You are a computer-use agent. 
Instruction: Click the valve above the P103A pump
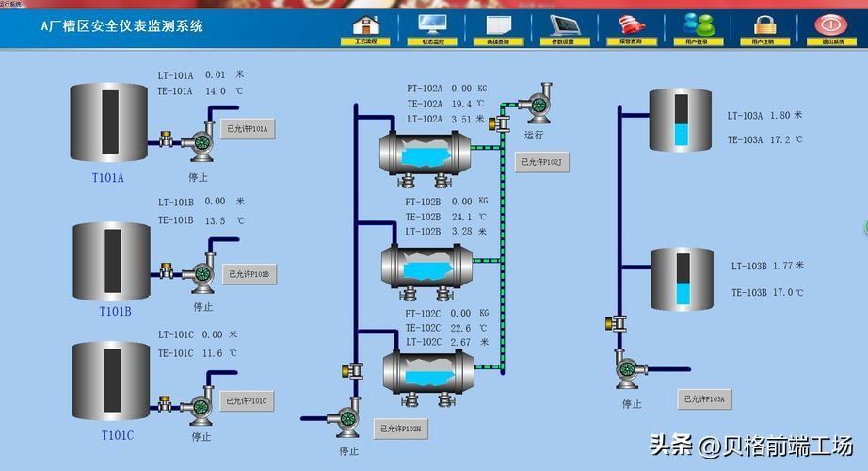616,322
